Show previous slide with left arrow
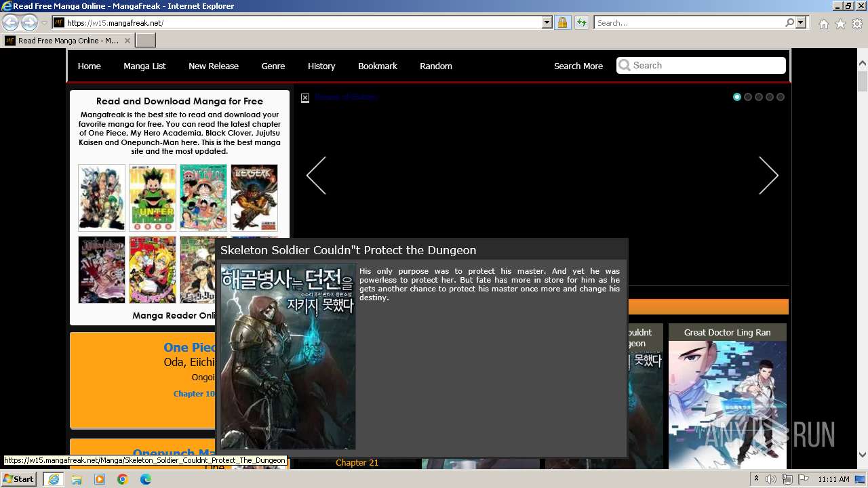Viewport: 868px width, 488px height. [316, 176]
